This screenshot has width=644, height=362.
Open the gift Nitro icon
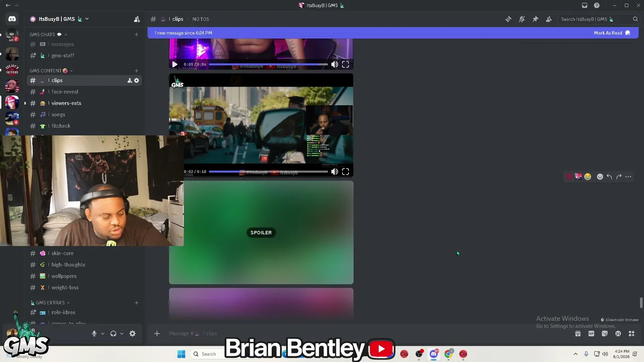(578, 333)
